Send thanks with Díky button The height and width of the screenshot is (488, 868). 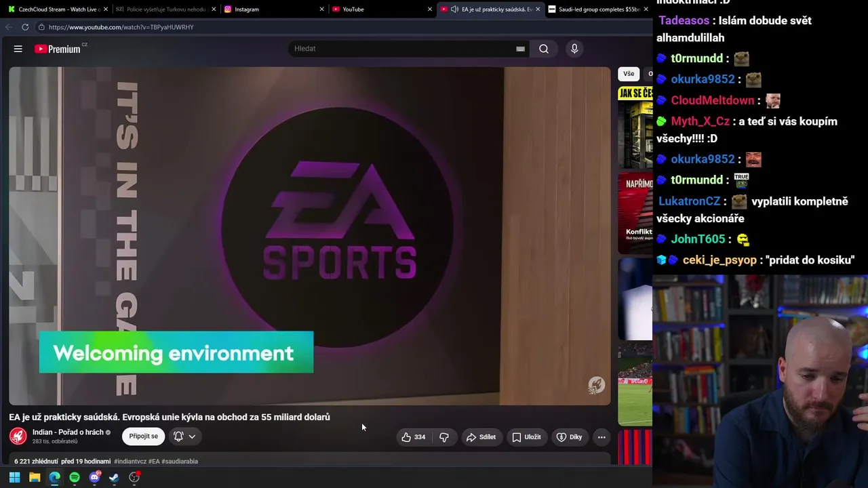pos(570,437)
